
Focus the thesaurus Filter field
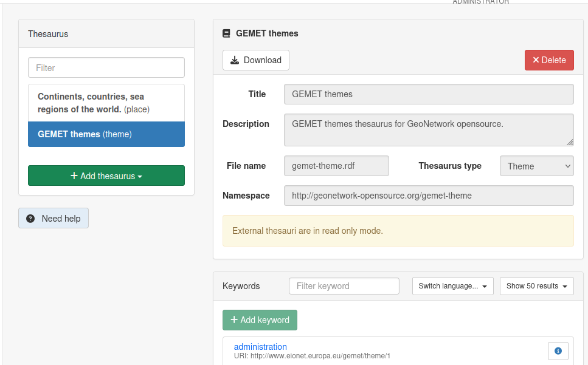click(x=106, y=68)
